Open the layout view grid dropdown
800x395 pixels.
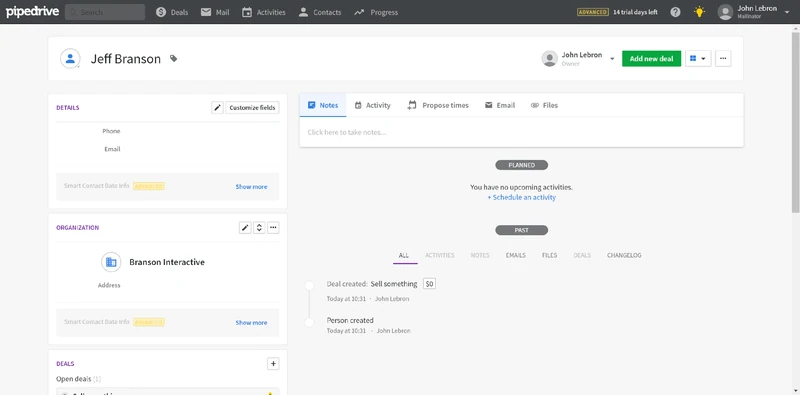(698, 59)
